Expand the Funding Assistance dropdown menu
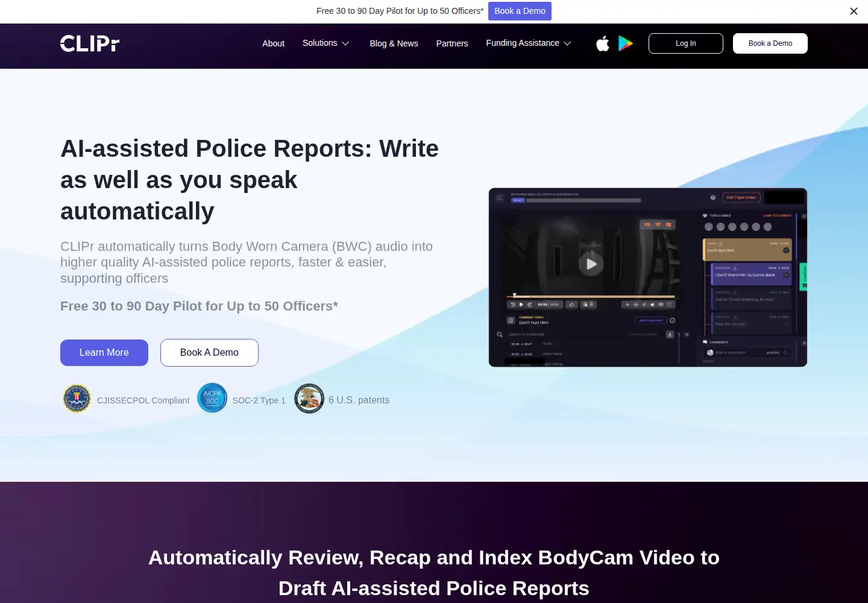 pos(529,43)
